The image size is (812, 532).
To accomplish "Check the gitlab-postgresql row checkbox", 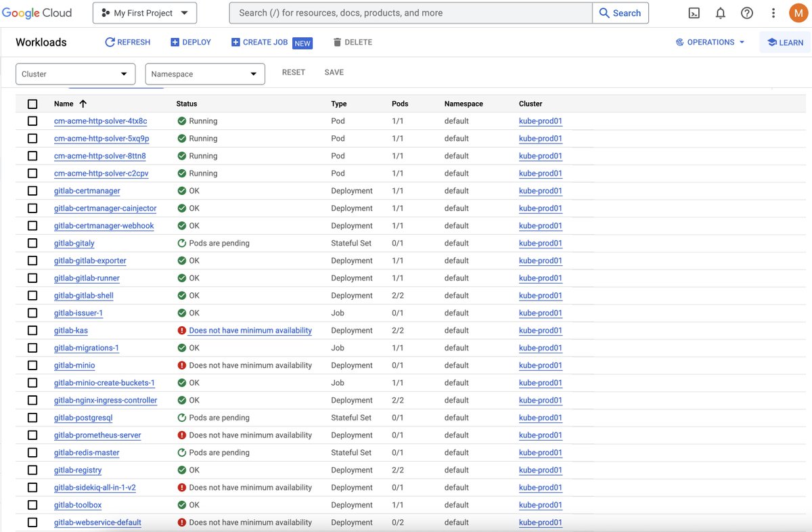I will click(x=32, y=418).
